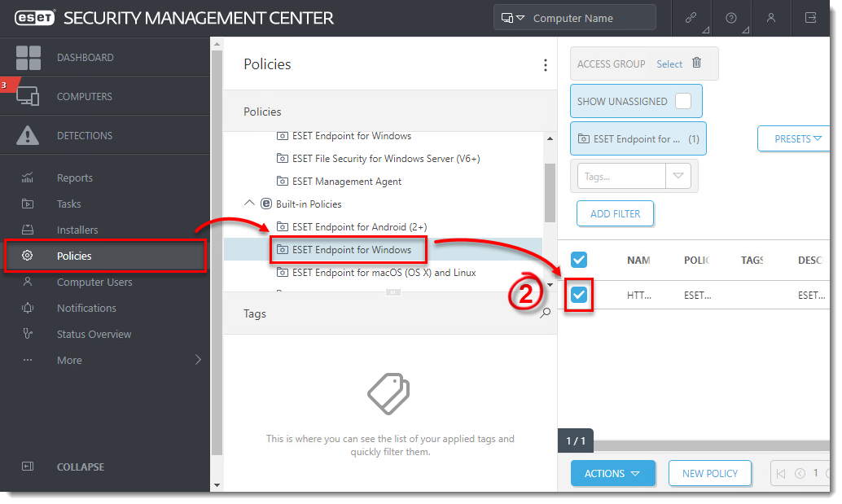Open the Detections section
This screenshot has width=842, height=504.
[x=85, y=136]
